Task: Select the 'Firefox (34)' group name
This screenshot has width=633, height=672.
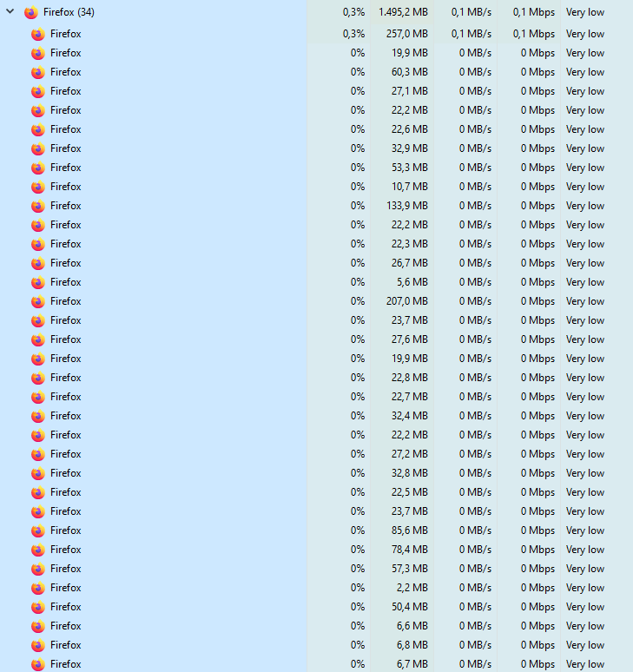Action: click(69, 12)
